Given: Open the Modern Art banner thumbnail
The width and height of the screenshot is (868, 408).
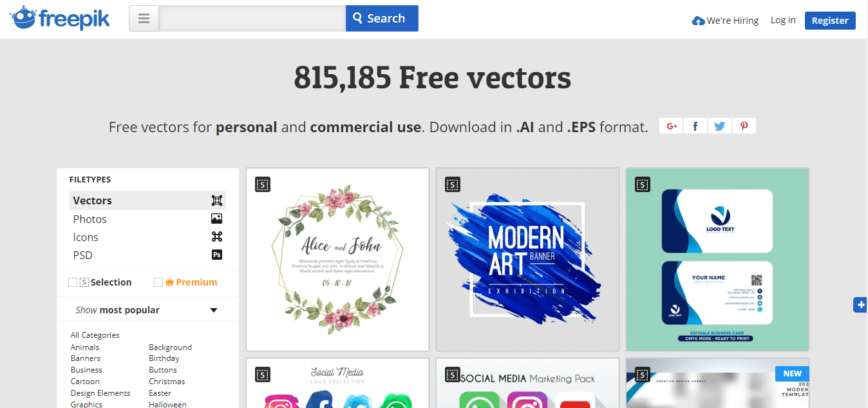Looking at the screenshot, I should click(527, 258).
